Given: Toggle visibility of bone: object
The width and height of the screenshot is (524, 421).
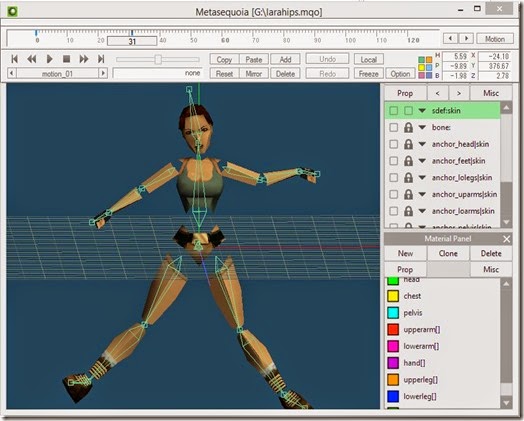Looking at the screenshot, I should (x=394, y=128).
